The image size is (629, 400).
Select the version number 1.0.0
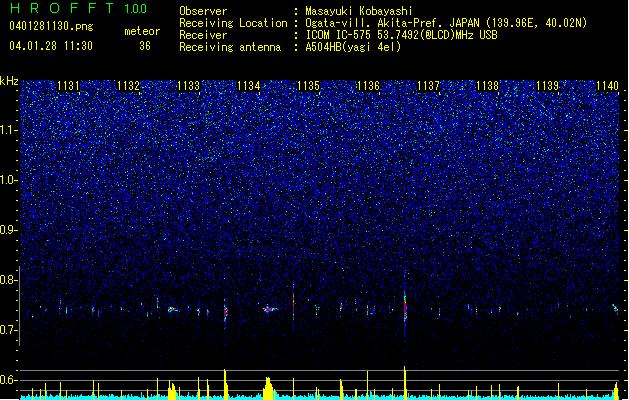tap(136, 9)
